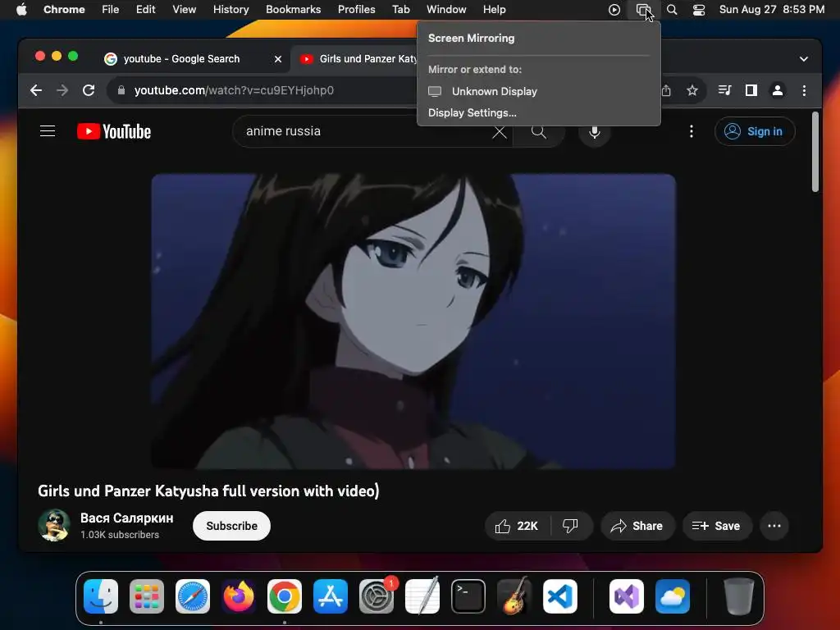Open Terminal from the Dock

(468, 596)
